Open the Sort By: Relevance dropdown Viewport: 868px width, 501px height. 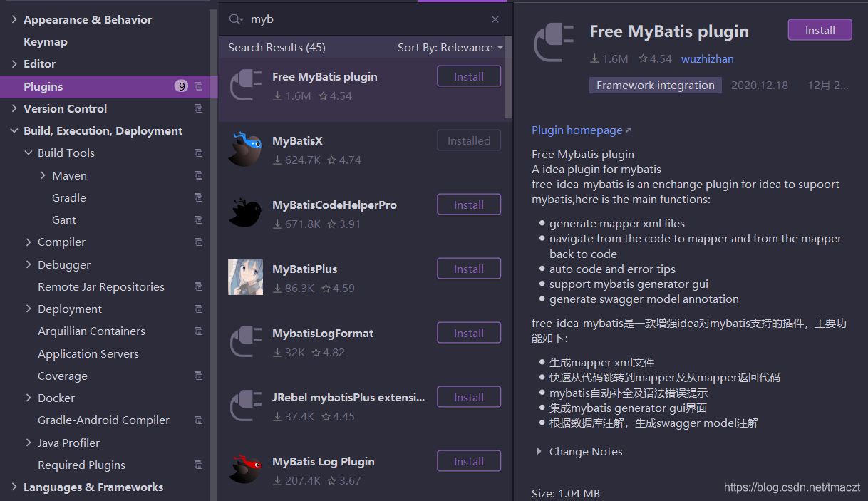point(450,48)
